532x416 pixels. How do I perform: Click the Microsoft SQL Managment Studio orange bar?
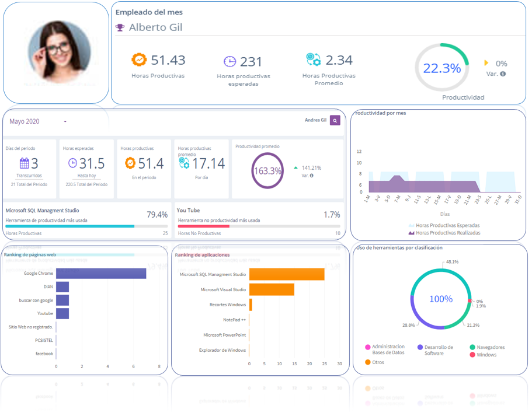point(287,274)
